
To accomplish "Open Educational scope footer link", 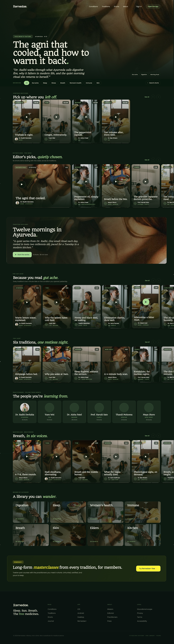I will [x=144, y=609].
